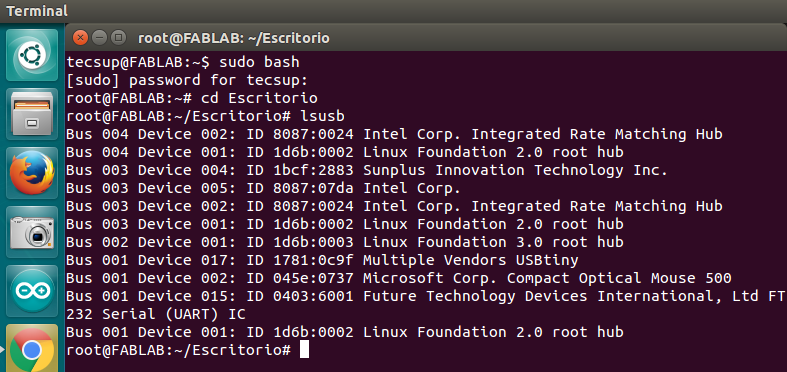Image resolution: width=787 pixels, height=372 pixels.
Task: Open the Ubuntu Dash home launcher
Action: pyautogui.click(x=32, y=55)
